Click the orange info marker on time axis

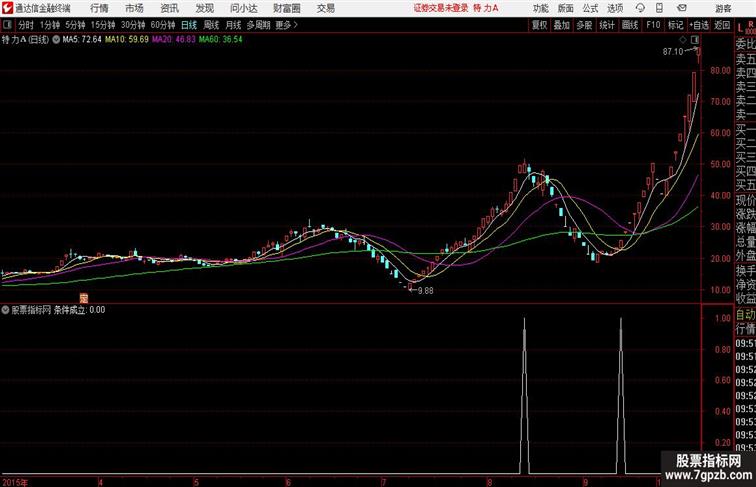click(84, 298)
